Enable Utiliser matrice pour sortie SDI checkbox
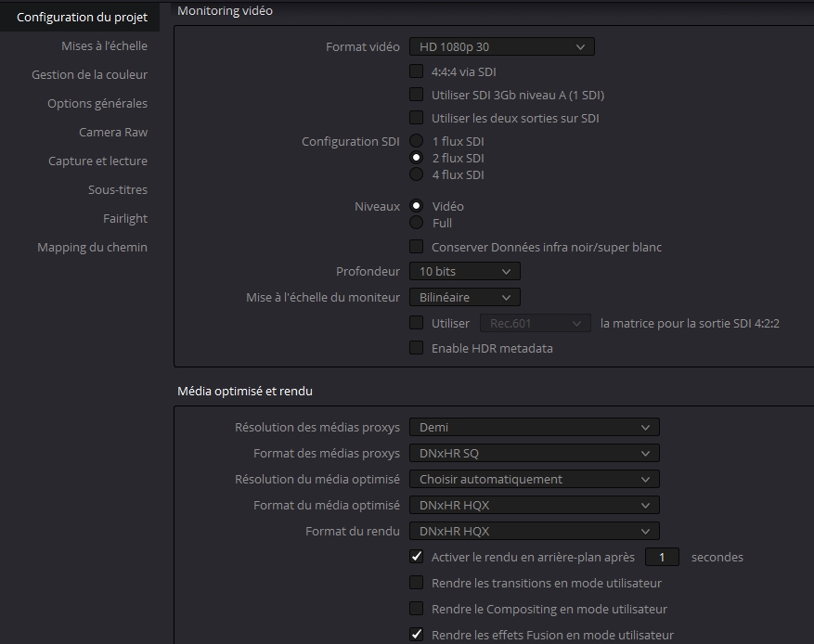This screenshot has height=644, width=814. click(x=417, y=323)
